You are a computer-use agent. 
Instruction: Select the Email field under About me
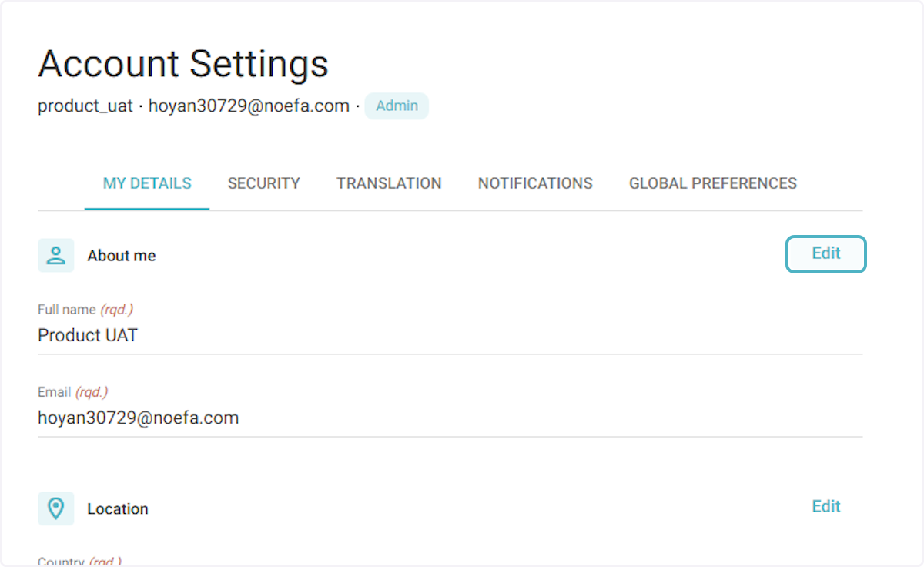[x=450, y=418]
